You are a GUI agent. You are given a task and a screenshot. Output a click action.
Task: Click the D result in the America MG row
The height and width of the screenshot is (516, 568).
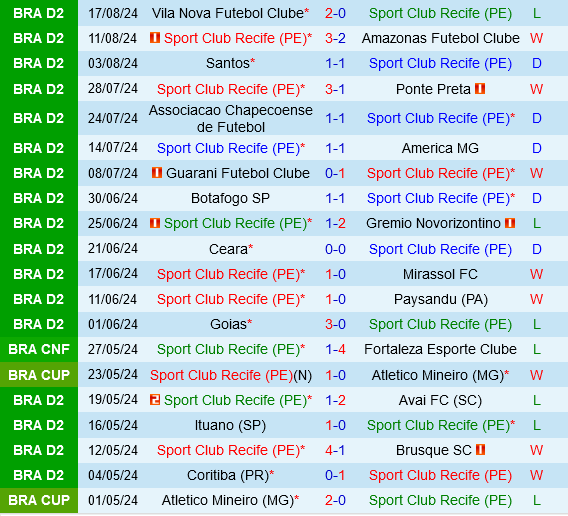point(536,148)
